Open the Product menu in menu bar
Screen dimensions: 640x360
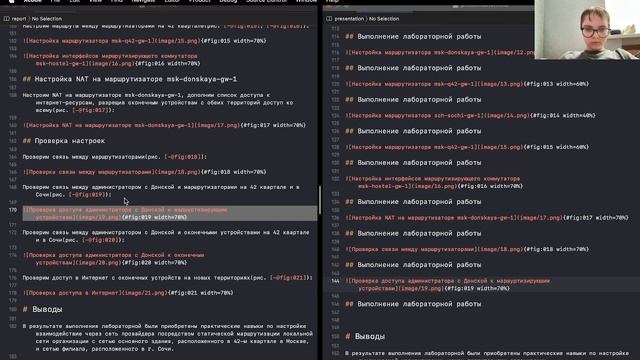coord(200,1)
